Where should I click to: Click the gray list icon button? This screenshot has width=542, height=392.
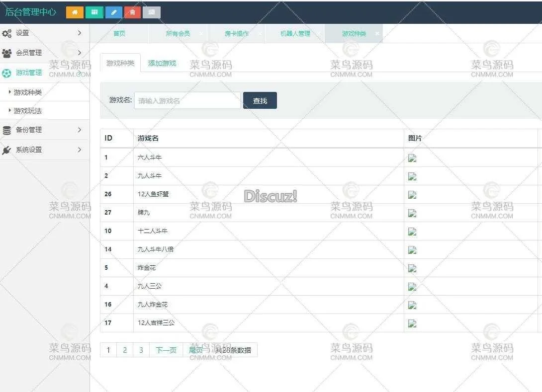152,12
